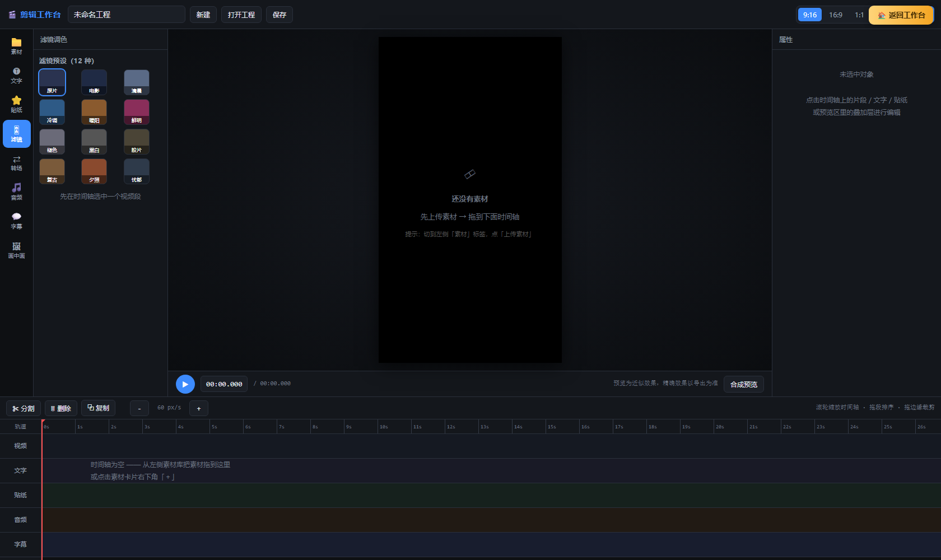This screenshot has width=941, height=560.
Task: Open the 文字 text sidebar panel
Action: click(16, 76)
